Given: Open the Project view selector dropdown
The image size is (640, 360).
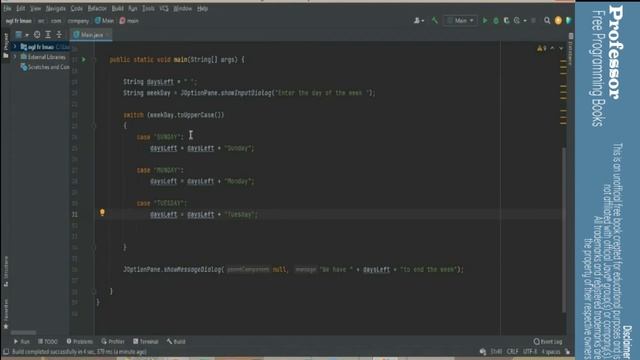Looking at the screenshot, I should click(x=21, y=35).
